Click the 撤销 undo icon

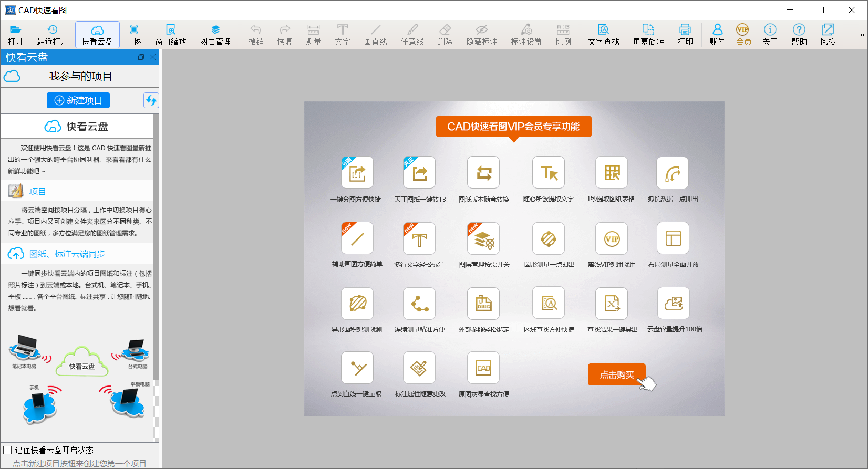pyautogui.click(x=256, y=35)
